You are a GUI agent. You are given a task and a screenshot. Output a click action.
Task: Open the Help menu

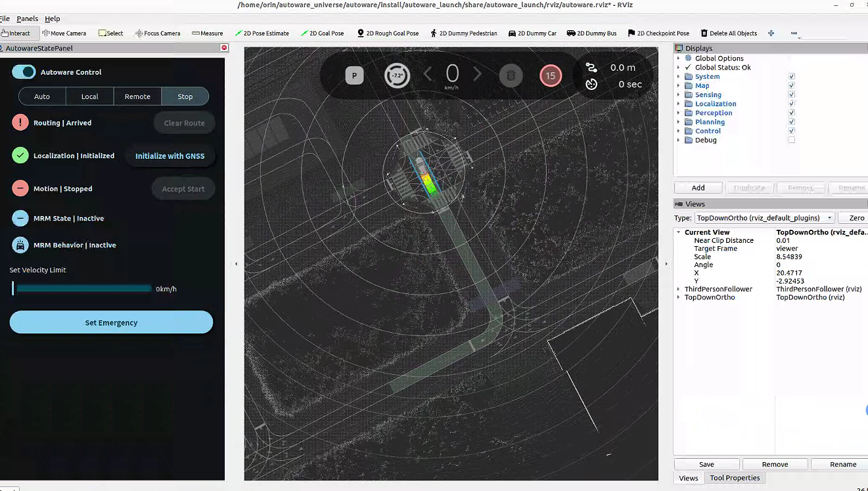(x=53, y=18)
